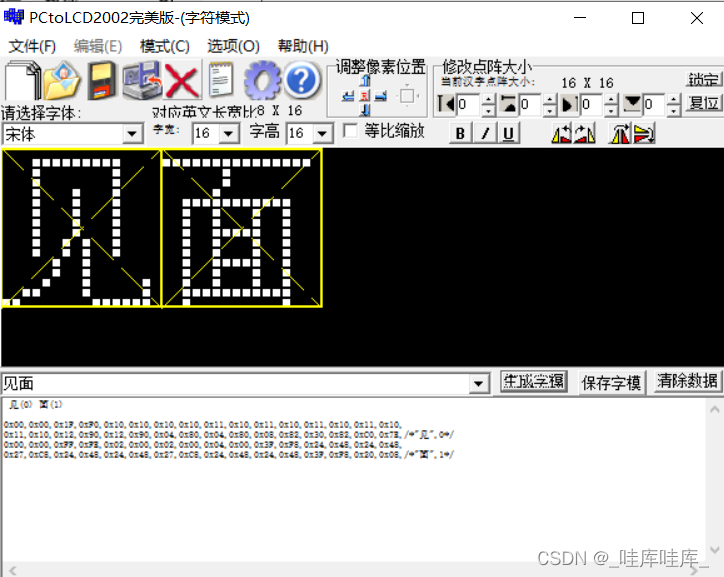This screenshot has height=577, width=724.
Task: Open the 字宽 width dropdown
Action: pos(229,134)
